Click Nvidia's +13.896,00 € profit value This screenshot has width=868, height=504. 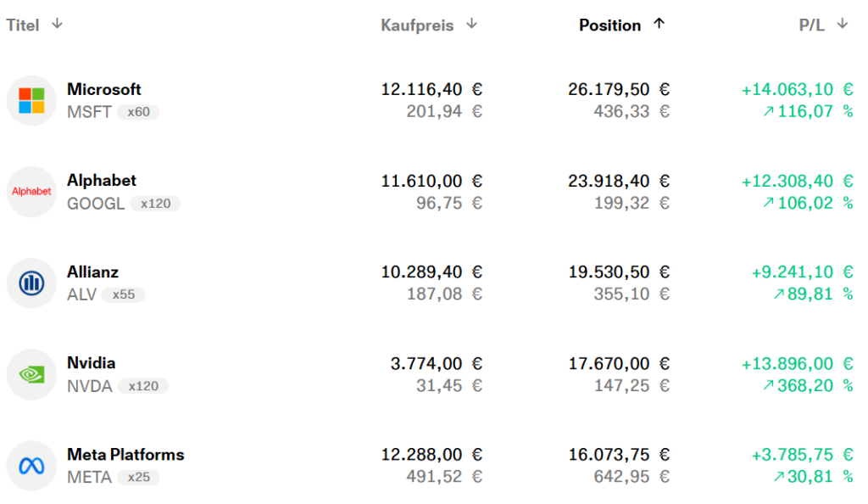click(x=797, y=363)
